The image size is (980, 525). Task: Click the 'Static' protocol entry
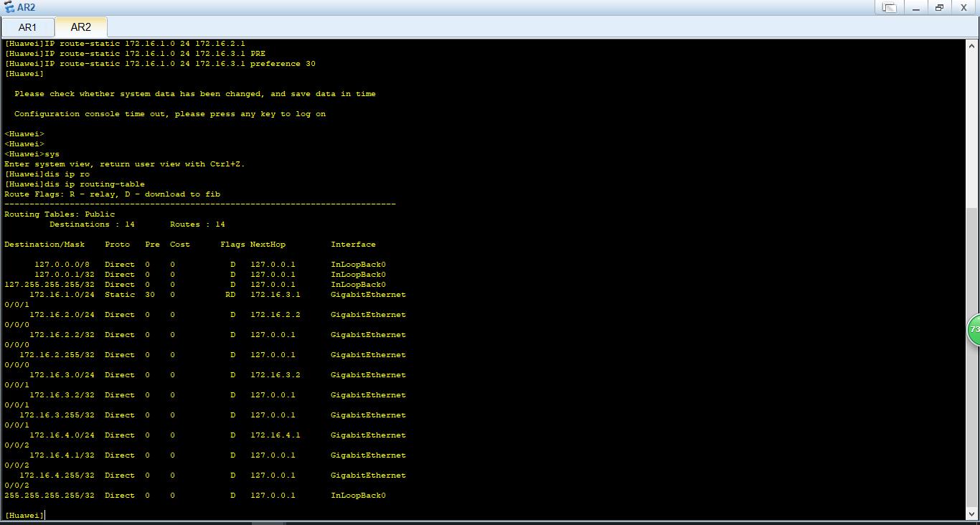120,295
